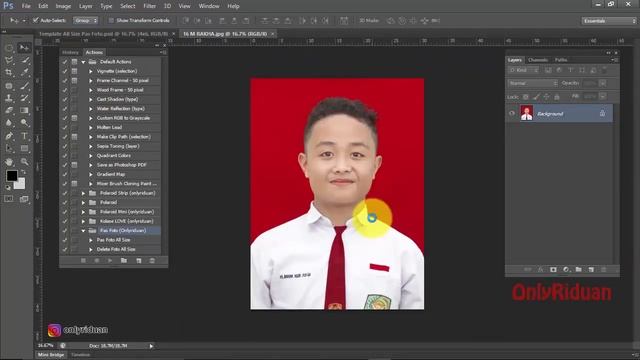640x360 pixels.
Task: Stop playing action in Actions panel
Action: point(83,260)
